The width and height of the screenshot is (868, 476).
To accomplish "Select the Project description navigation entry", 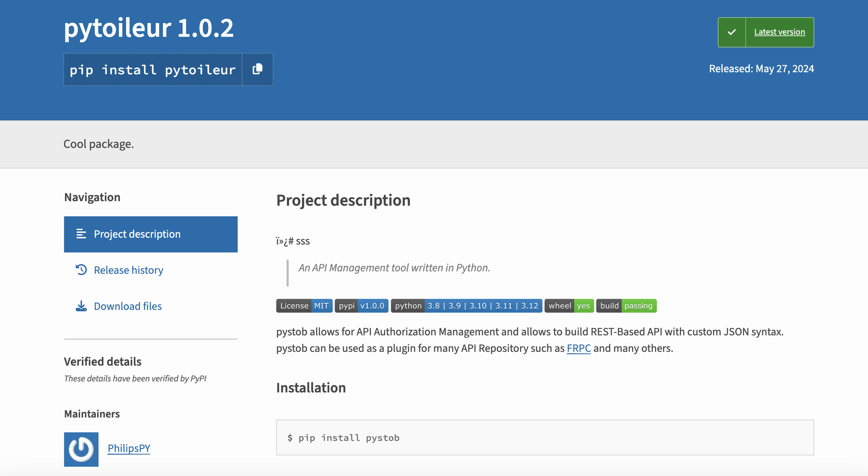I will tap(137, 234).
